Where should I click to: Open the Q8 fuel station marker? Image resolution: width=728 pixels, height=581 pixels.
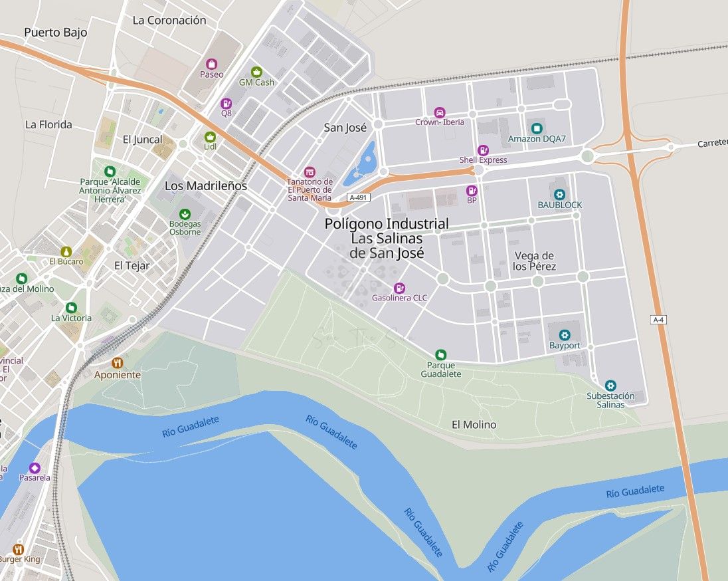226,103
